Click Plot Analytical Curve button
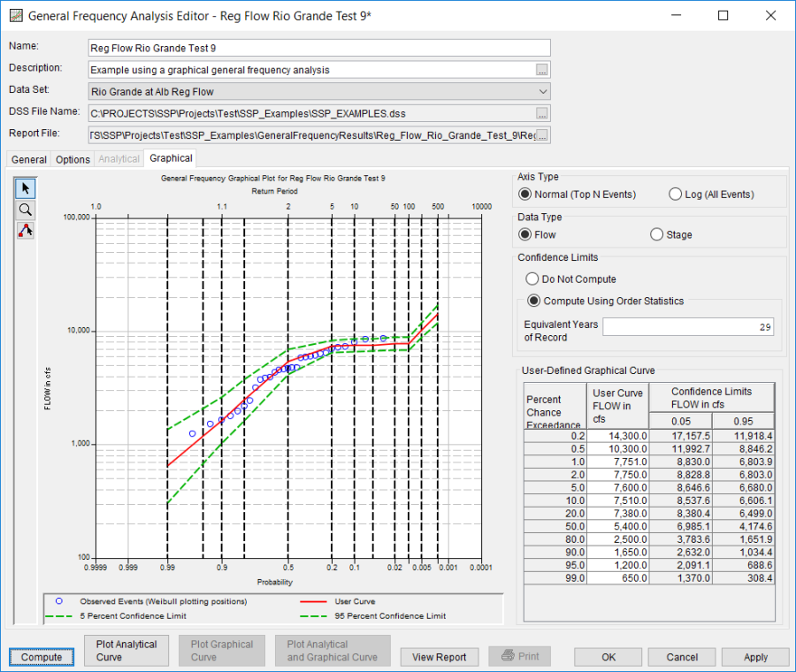Image resolution: width=796 pixels, height=672 pixels. pos(126,651)
